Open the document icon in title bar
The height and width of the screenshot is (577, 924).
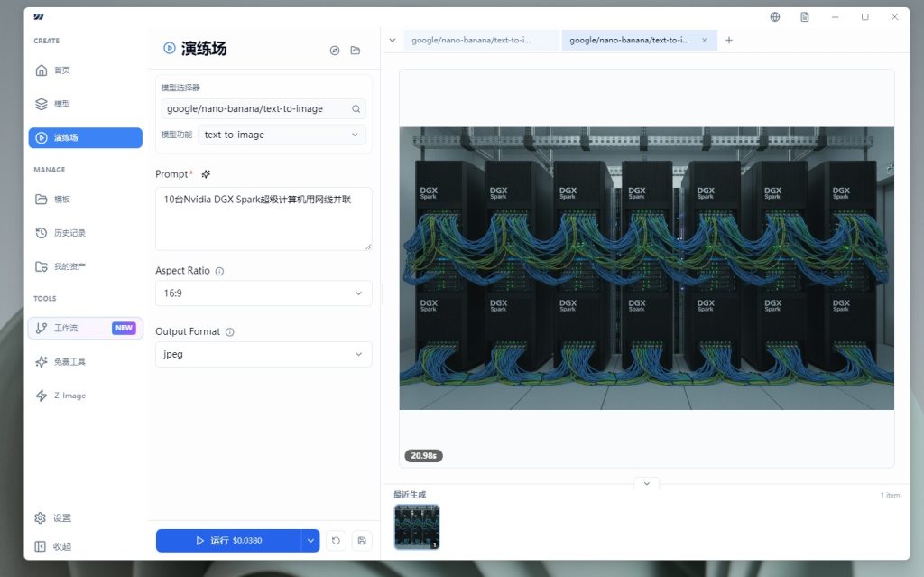pos(805,16)
